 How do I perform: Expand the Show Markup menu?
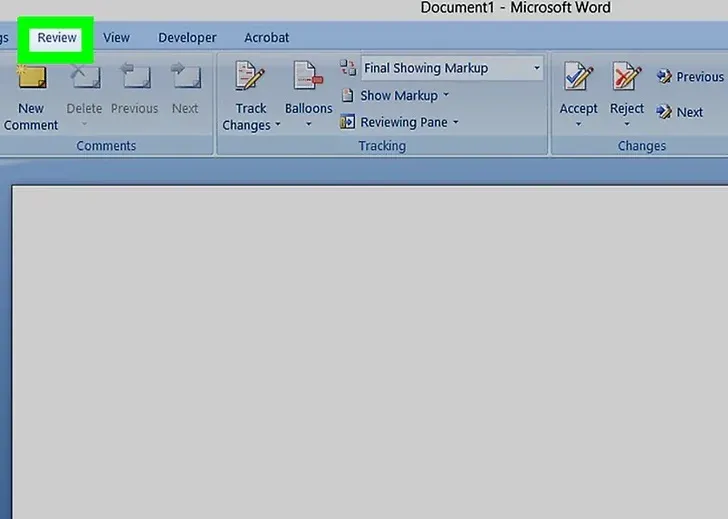pyautogui.click(x=404, y=96)
